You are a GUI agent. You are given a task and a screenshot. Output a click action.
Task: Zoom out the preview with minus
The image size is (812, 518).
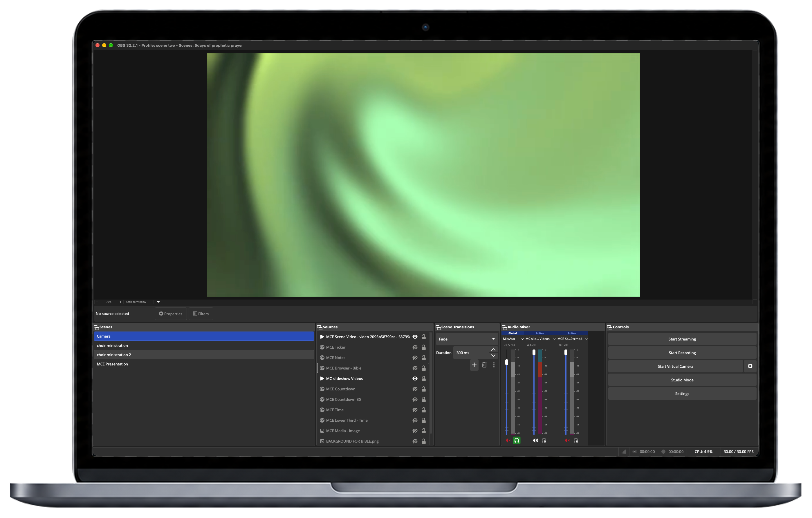[x=97, y=302]
